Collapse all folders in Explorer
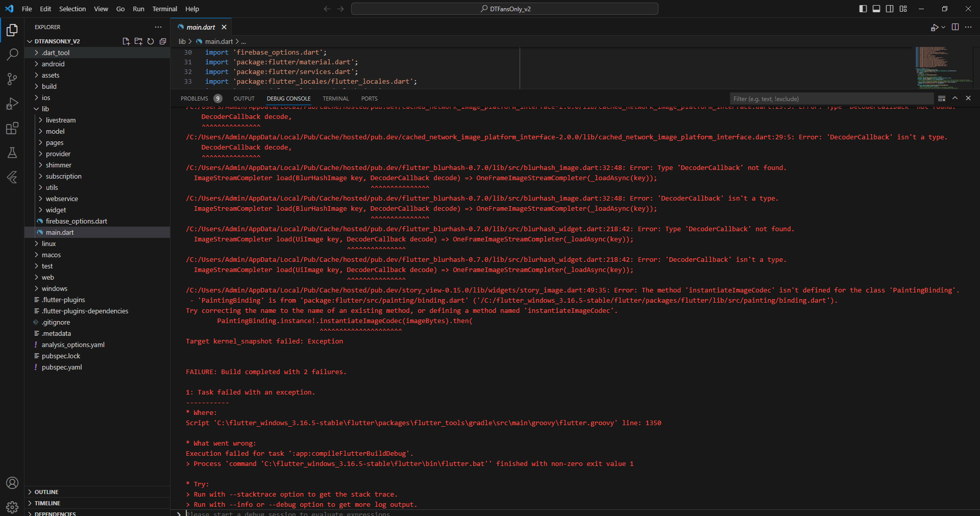 (163, 41)
